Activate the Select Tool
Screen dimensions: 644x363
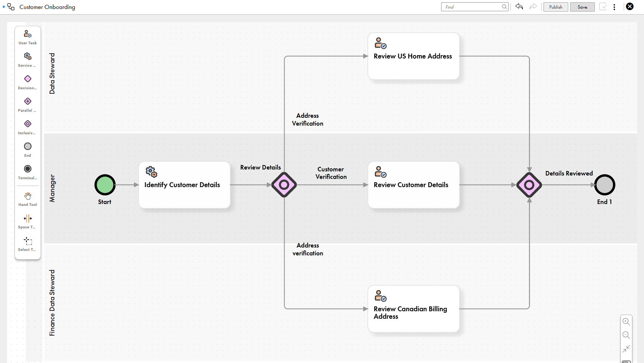point(28,244)
